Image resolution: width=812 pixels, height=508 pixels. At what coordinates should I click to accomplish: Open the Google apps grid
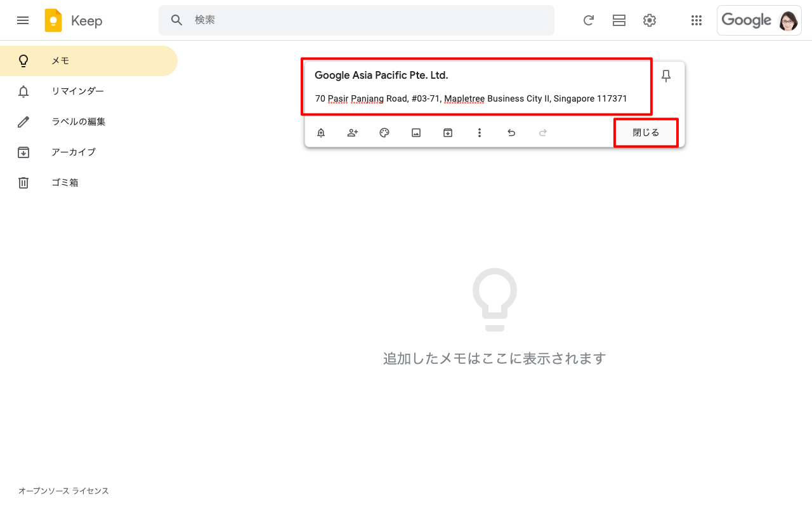point(697,20)
